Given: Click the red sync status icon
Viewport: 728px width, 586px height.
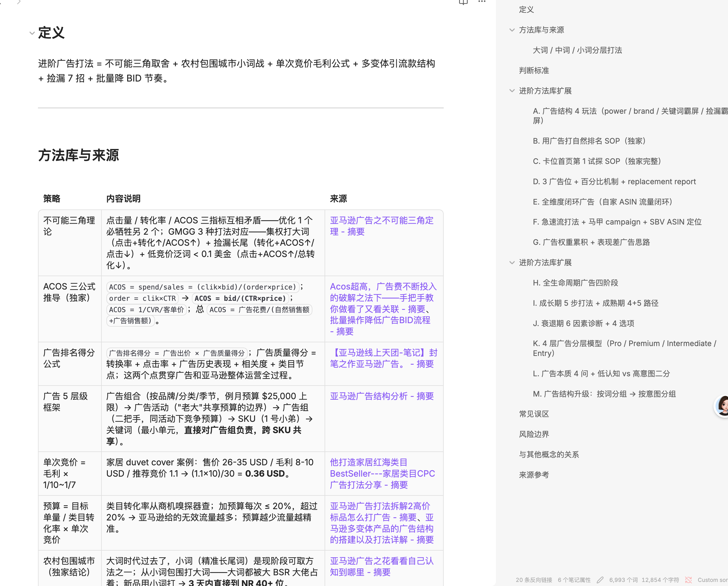Looking at the screenshot, I should 688,580.
